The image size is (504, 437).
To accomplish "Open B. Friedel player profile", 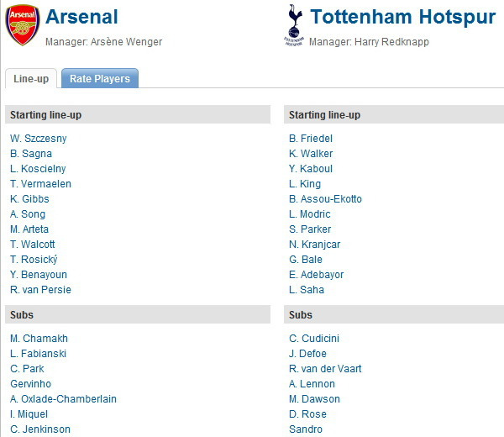I will tap(311, 139).
